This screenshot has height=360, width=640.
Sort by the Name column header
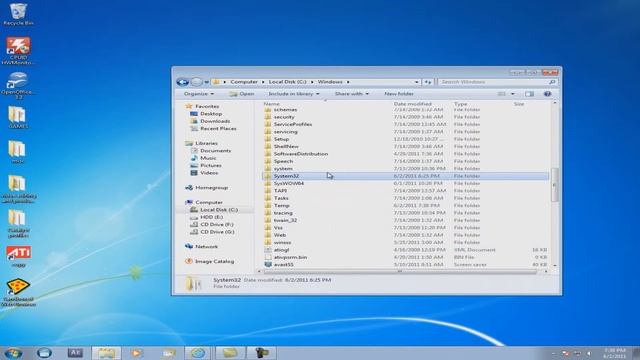[271, 104]
